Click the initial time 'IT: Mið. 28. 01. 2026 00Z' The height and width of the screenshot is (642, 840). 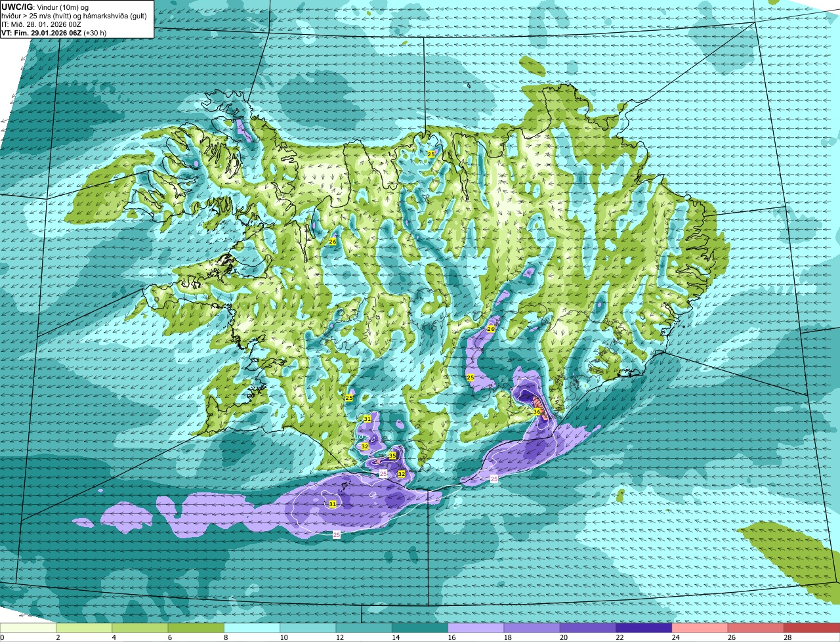coord(41,24)
